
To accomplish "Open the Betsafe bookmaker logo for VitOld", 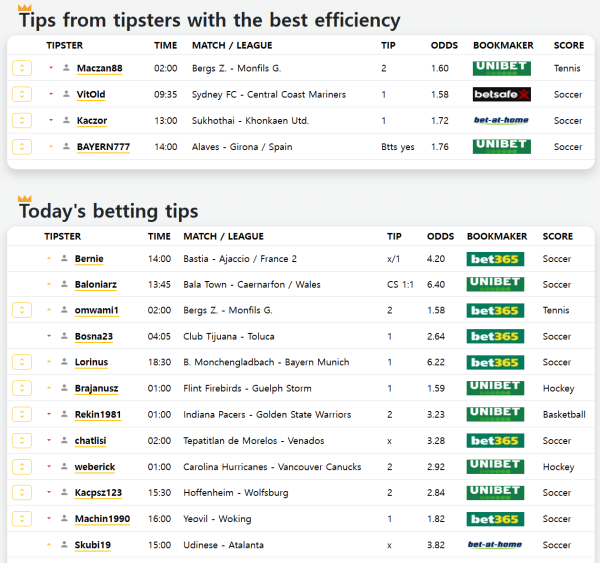I will pyautogui.click(x=501, y=94).
